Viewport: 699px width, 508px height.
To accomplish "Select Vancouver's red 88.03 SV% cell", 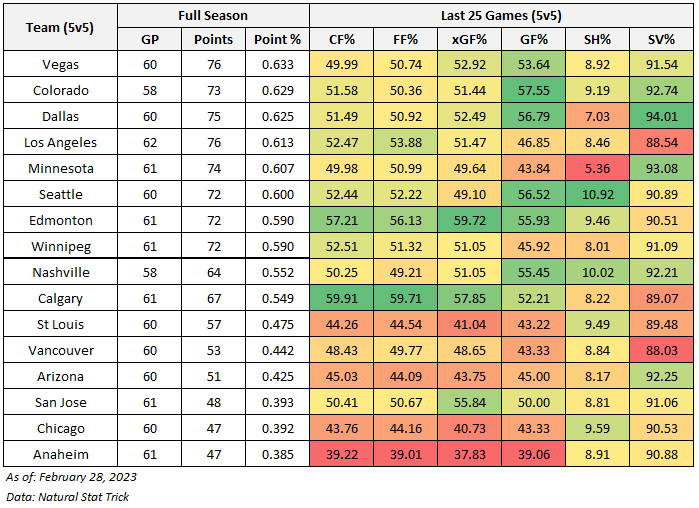I will coord(661,350).
